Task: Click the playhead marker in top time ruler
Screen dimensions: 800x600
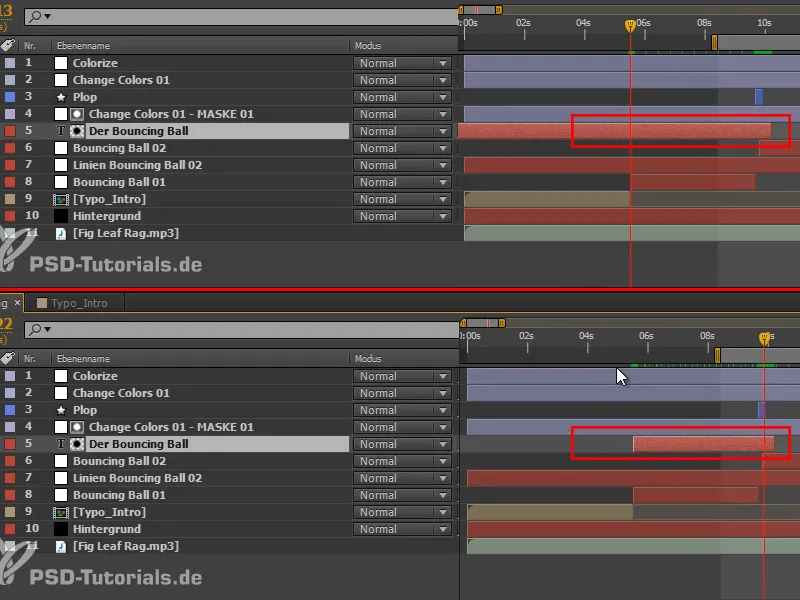Action: pyautogui.click(x=630, y=26)
